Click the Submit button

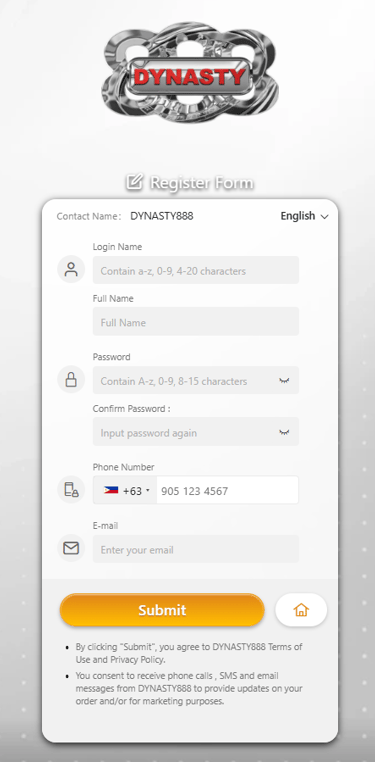(x=162, y=609)
